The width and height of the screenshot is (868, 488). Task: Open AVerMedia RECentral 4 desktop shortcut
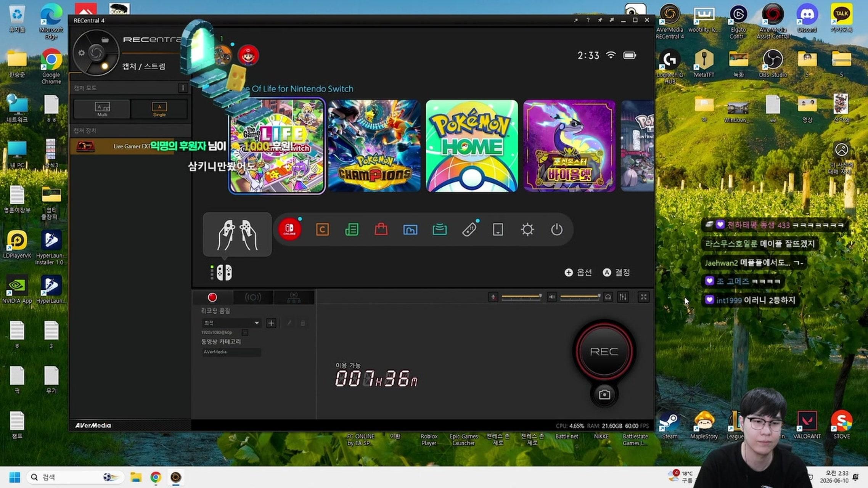(x=670, y=22)
